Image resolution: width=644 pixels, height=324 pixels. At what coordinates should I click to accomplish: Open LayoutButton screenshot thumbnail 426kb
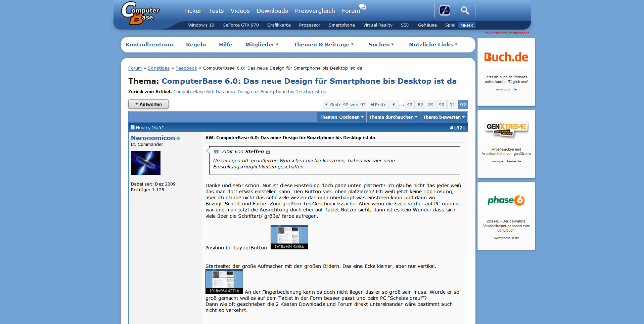(x=289, y=237)
